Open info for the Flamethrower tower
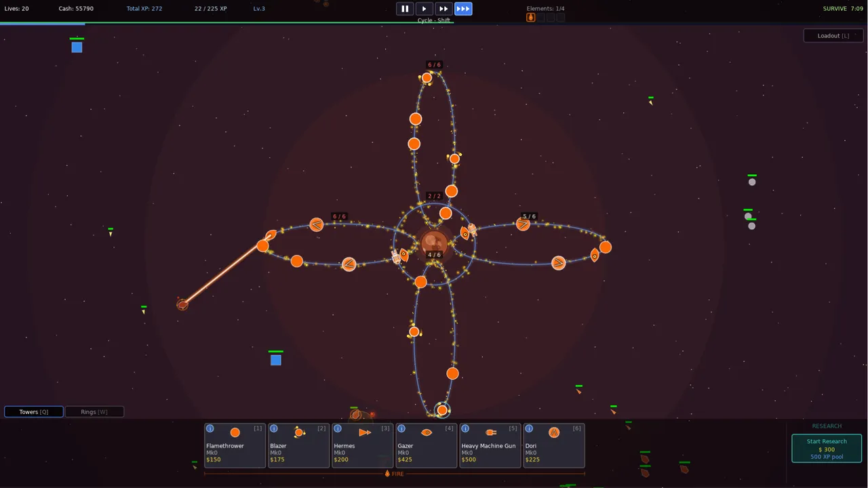Viewport: 868px width, 488px height. (x=210, y=428)
